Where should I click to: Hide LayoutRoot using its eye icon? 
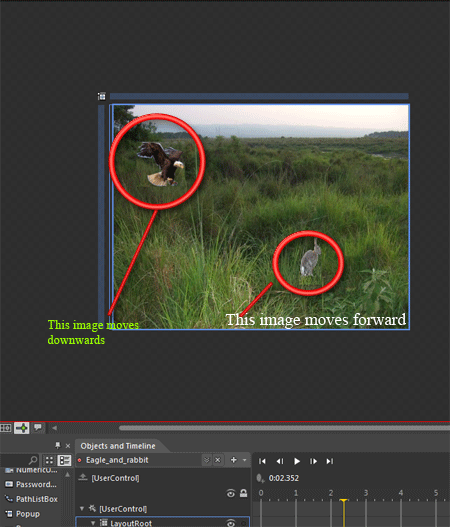[x=231, y=523]
